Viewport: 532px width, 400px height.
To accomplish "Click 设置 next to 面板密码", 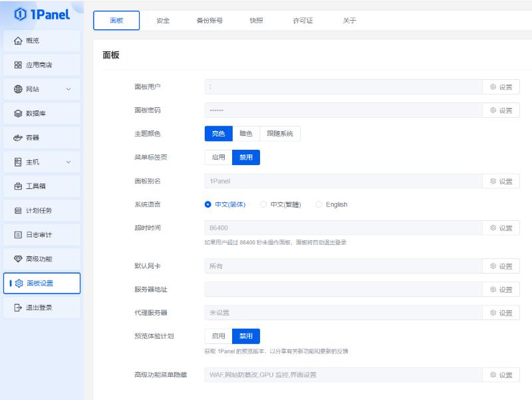I will 501,109.
